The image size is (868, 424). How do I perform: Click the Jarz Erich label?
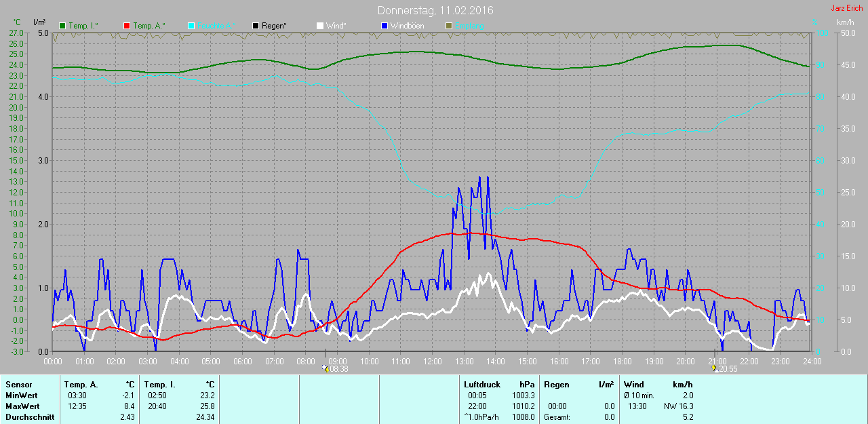pyautogui.click(x=847, y=8)
